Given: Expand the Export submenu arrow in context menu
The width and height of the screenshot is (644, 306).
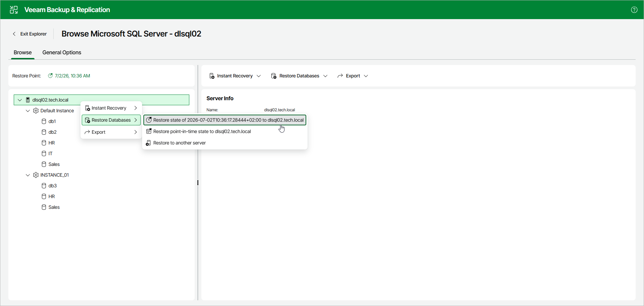Looking at the screenshot, I should [135, 132].
